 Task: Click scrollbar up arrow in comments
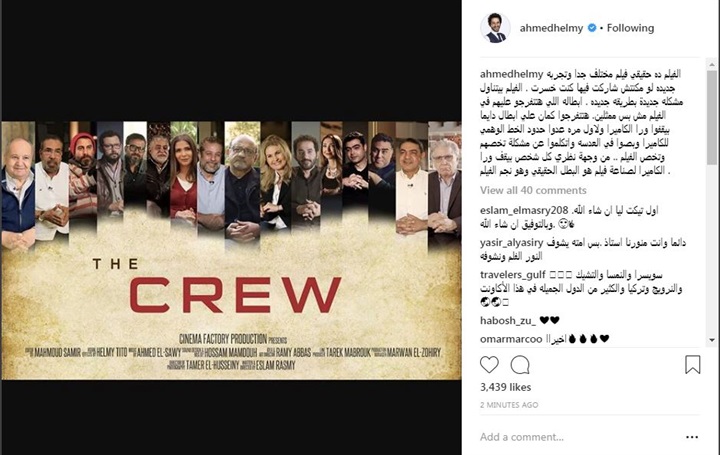point(712,66)
